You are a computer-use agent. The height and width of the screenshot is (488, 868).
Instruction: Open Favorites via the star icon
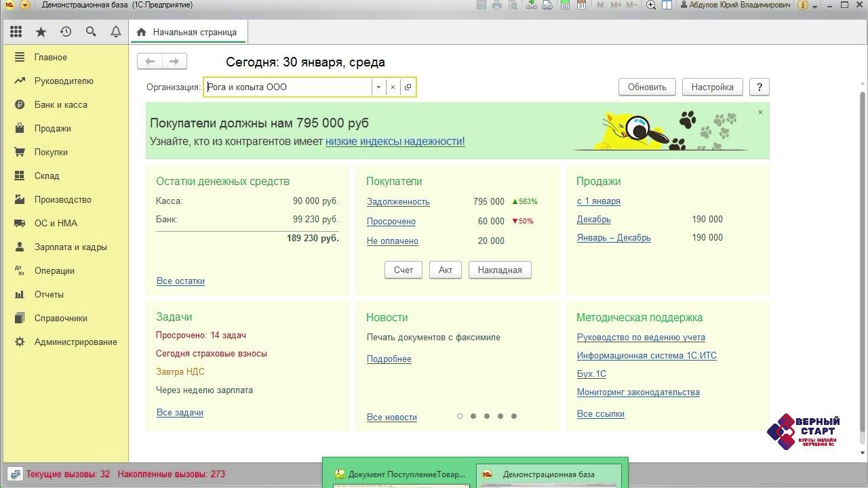(41, 32)
